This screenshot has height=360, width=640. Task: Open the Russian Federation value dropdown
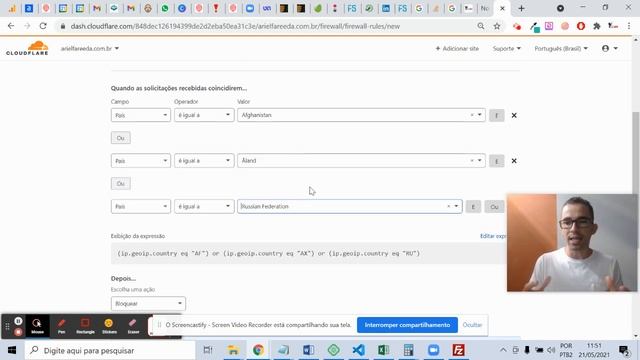[x=350, y=207]
